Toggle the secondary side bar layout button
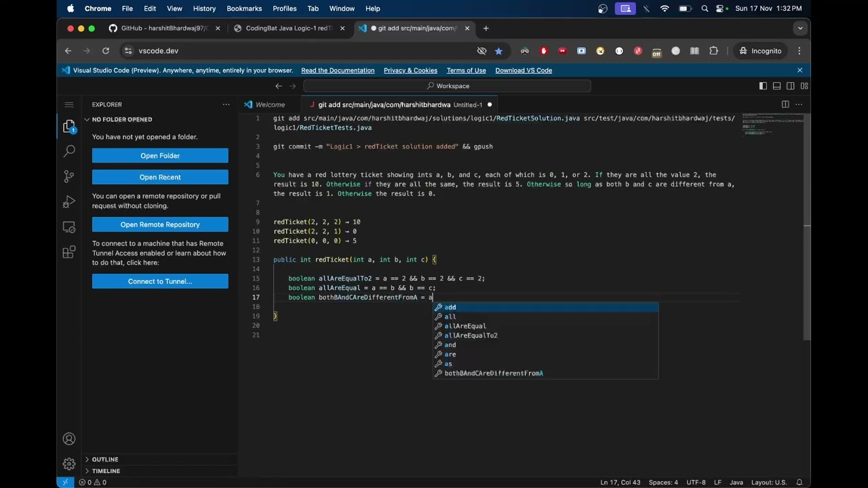 click(791, 86)
